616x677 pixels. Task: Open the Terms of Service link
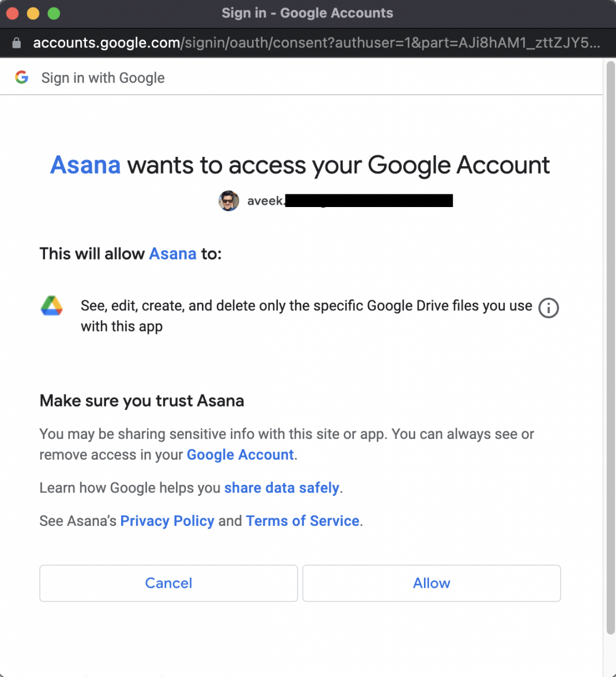[x=302, y=521]
